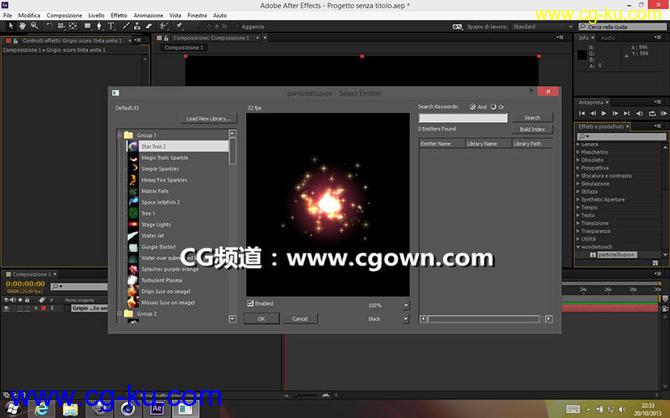The width and height of the screenshot is (670, 418).
Task: Open the 100% zoom dropdown
Action: point(406,305)
